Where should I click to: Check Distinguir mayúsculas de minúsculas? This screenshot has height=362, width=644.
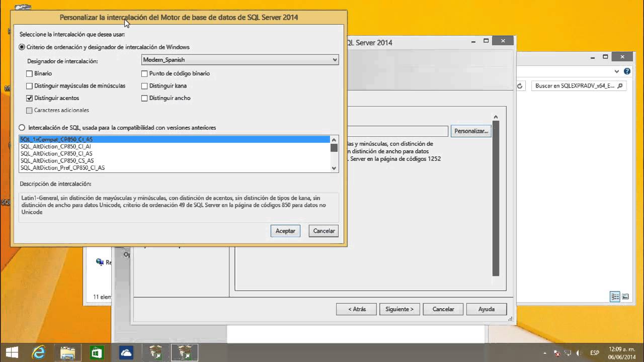point(29,86)
